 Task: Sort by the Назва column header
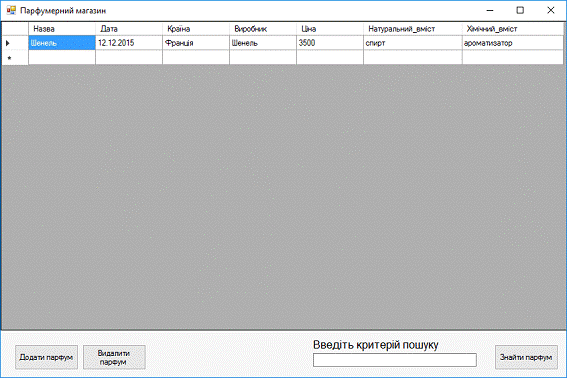tap(62, 29)
